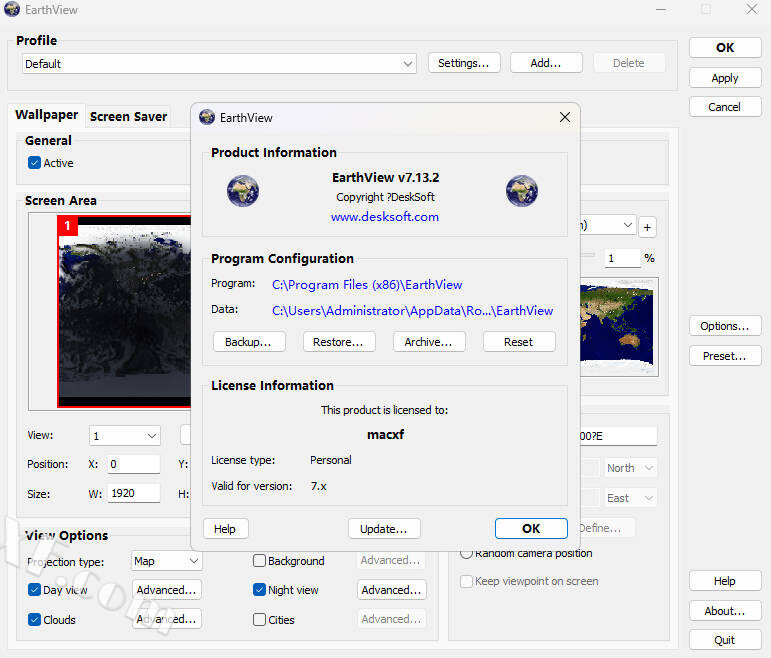The image size is (771, 658).
Task: Click the main window Help button
Action: point(725,581)
